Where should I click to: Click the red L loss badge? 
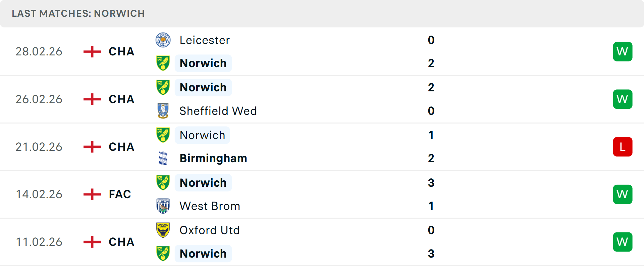click(x=623, y=147)
